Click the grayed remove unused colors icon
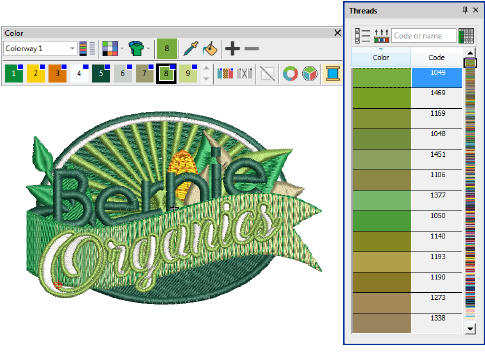This screenshot has height=362, width=485. [244, 73]
